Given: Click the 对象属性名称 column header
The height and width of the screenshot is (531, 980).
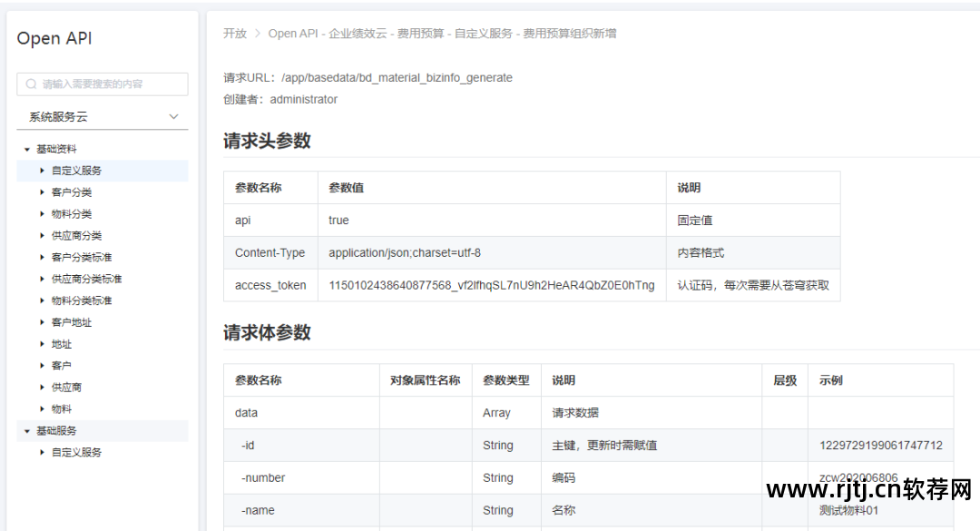Looking at the screenshot, I should (x=425, y=380).
